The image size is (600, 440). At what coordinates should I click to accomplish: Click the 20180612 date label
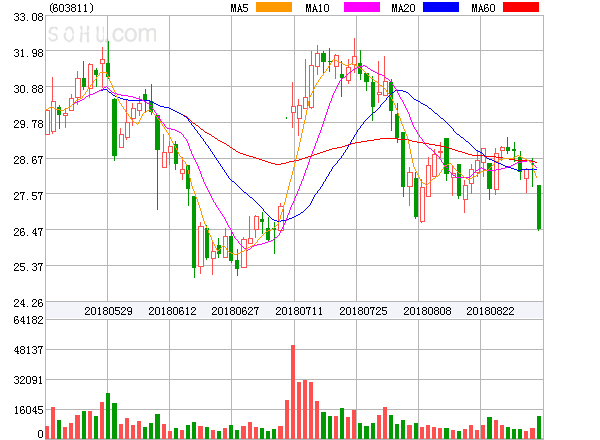[x=172, y=311]
